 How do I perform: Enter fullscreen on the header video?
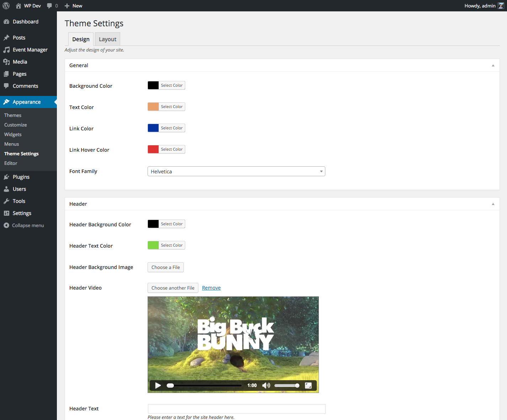308,386
